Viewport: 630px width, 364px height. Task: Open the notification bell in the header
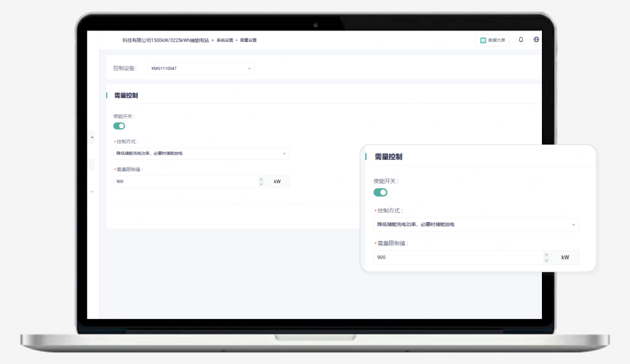(521, 40)
